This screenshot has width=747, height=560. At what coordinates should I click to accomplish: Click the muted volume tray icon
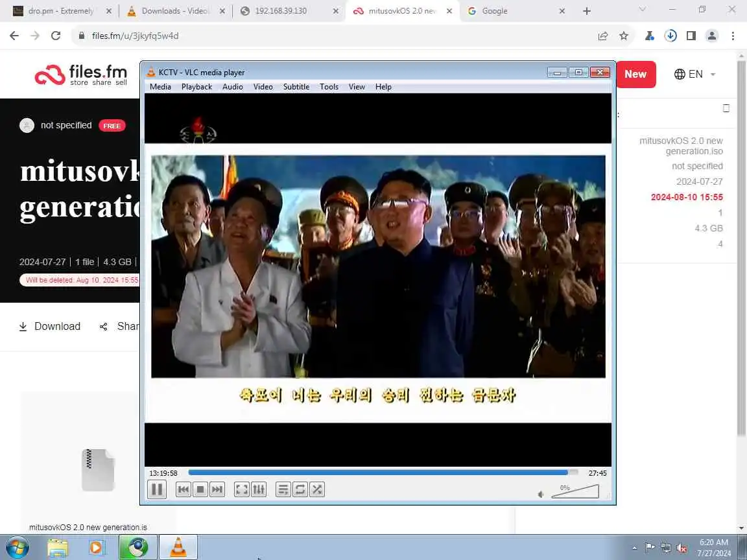(x=682, y=548)
